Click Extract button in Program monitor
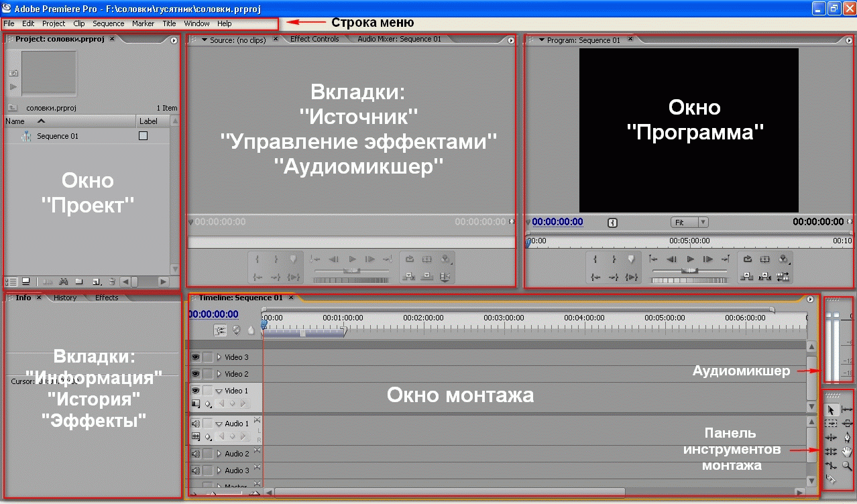 [764, 277]
